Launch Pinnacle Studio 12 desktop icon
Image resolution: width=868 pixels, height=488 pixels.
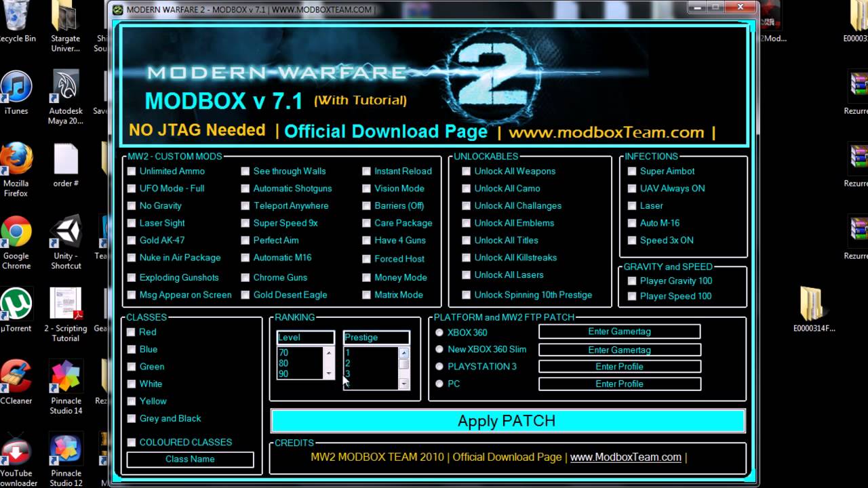tap(66, 461)
